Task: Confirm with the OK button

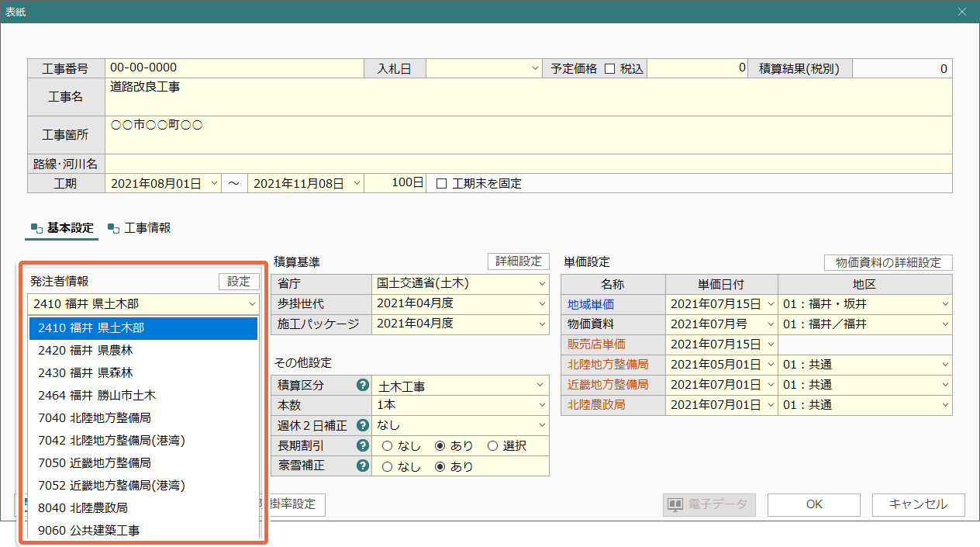Action: pos(814,504)
